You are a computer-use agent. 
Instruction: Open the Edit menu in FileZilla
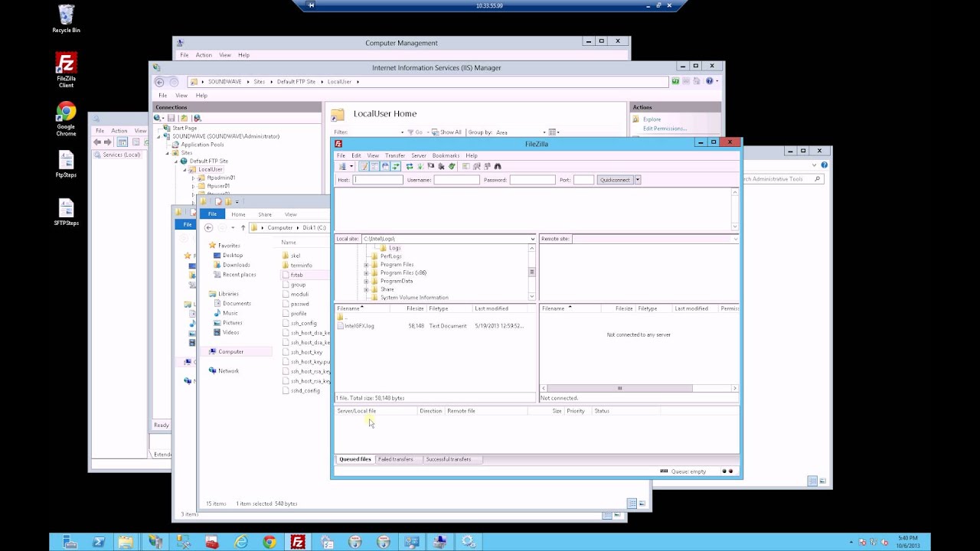tap(356, 155)
